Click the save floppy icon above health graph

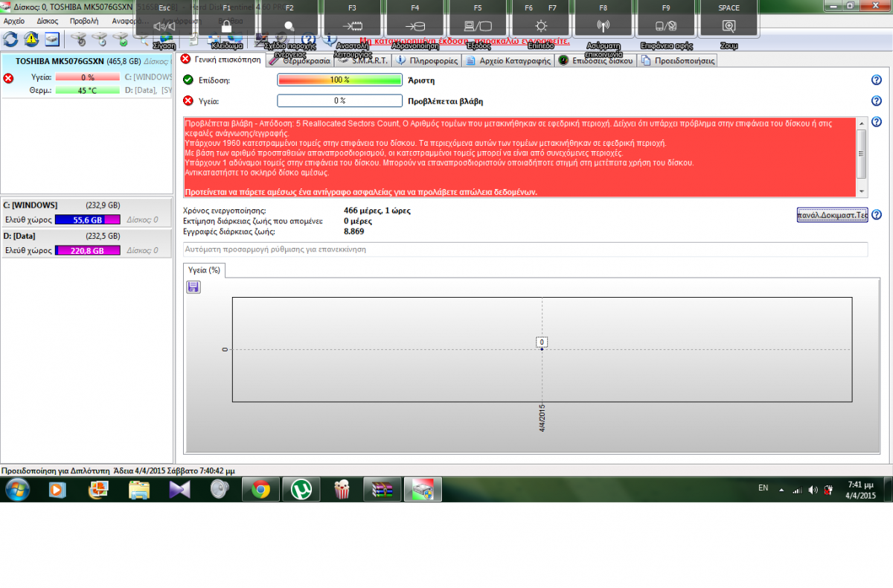(193, 287)
